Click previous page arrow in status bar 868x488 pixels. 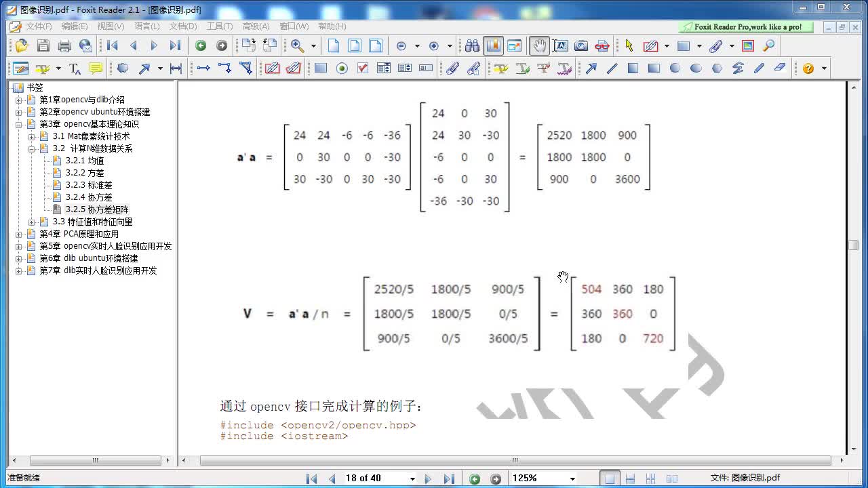point(332,479)
